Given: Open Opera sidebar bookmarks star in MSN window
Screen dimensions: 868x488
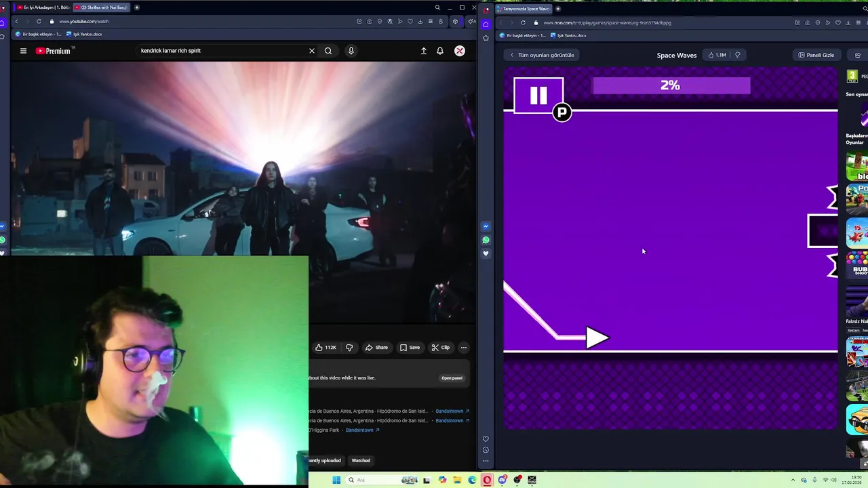Looking at the screenshot, I should 486,38.
